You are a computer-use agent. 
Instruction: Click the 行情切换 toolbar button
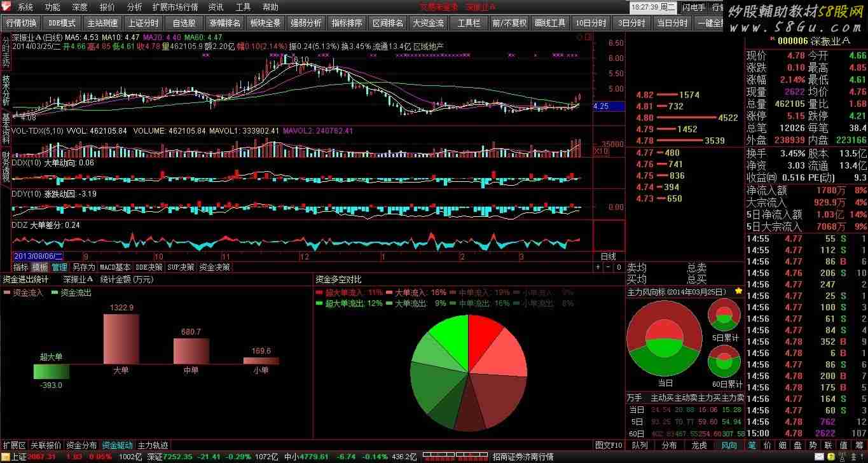[22, 23]
